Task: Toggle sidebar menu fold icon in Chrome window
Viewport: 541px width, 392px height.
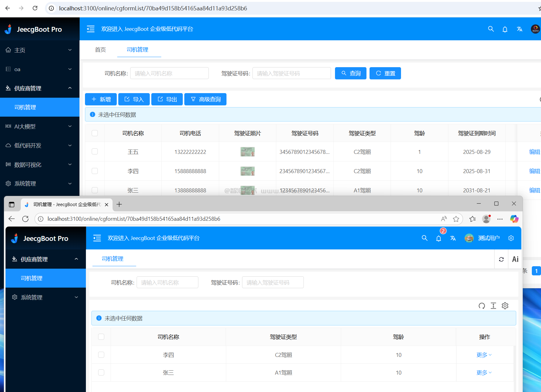Action: coord(91,29)
